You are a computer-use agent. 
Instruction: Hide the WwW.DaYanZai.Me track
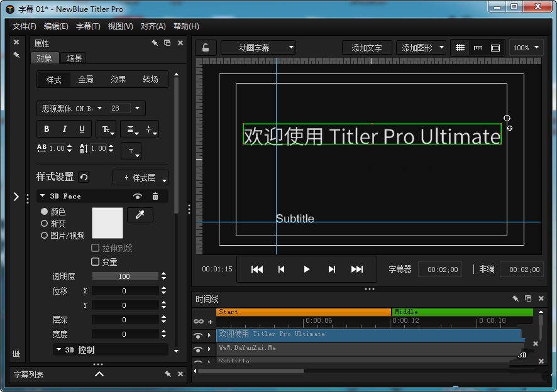[x=198, y=349]
